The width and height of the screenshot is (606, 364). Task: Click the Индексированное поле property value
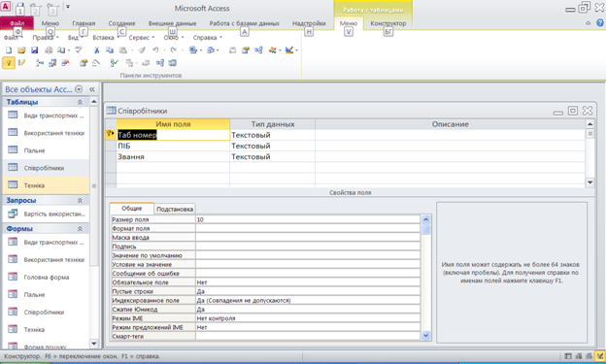tap(308, 300)
